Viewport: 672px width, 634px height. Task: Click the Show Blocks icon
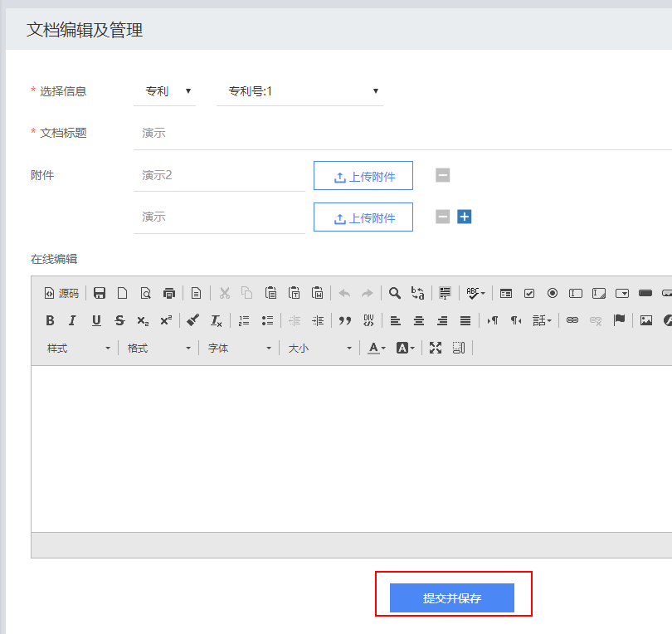pyautogui.click(x=459, y=348)
